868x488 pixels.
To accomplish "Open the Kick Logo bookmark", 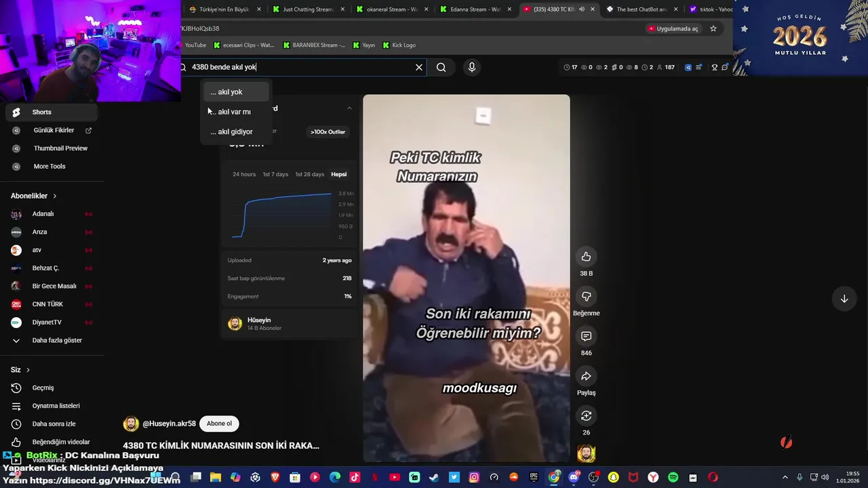I will point(399,45).
